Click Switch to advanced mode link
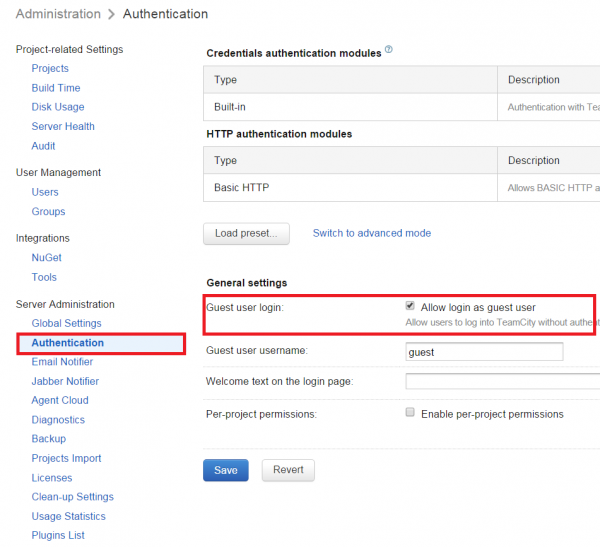Viewport: 600px width, 547px height. [x=372, y=233]
